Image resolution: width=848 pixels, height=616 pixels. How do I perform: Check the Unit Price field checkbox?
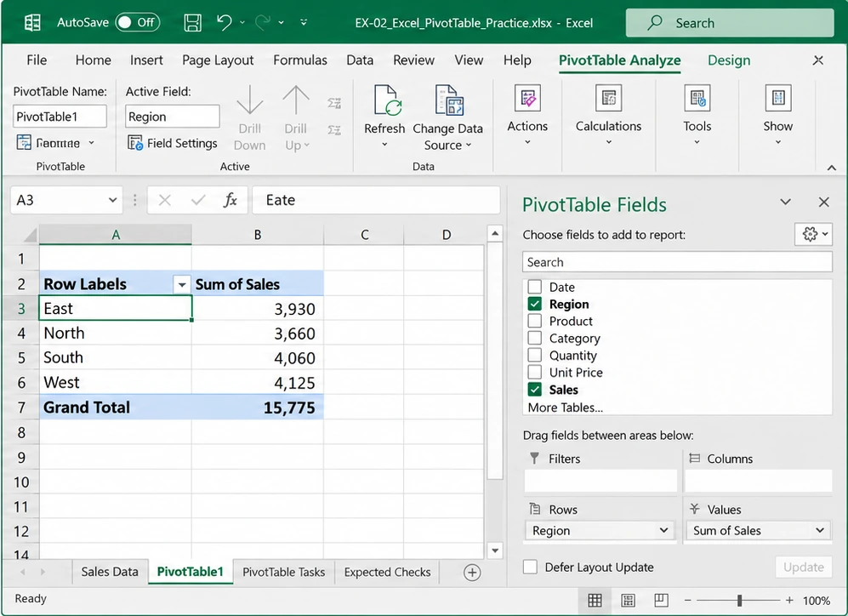pyautogui.click(x=534, y=372)
